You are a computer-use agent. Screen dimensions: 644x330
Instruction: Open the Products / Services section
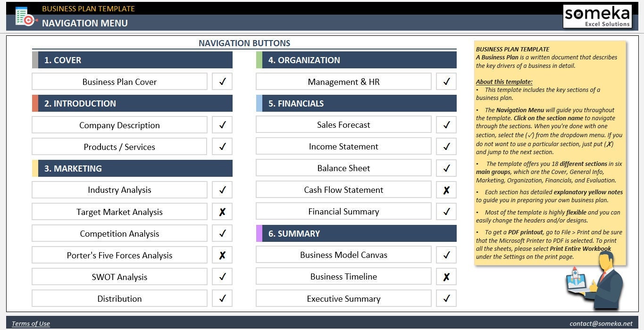[x=119, y=147]
